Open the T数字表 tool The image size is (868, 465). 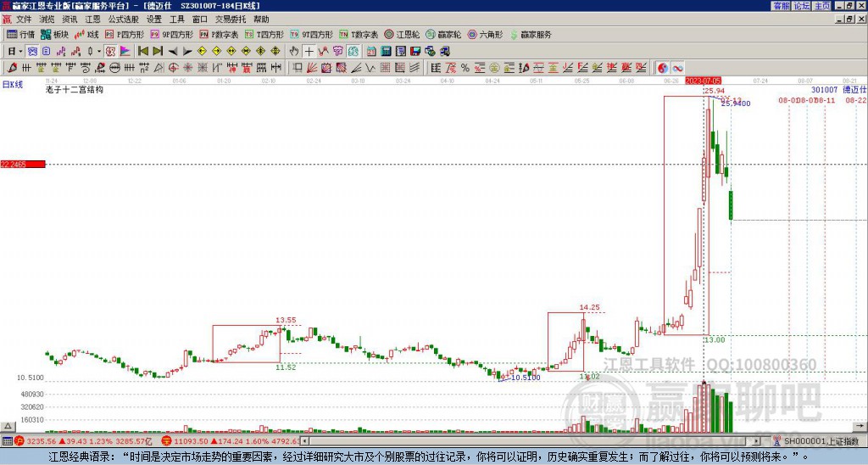pyautogui.click(x=359, y=34)
